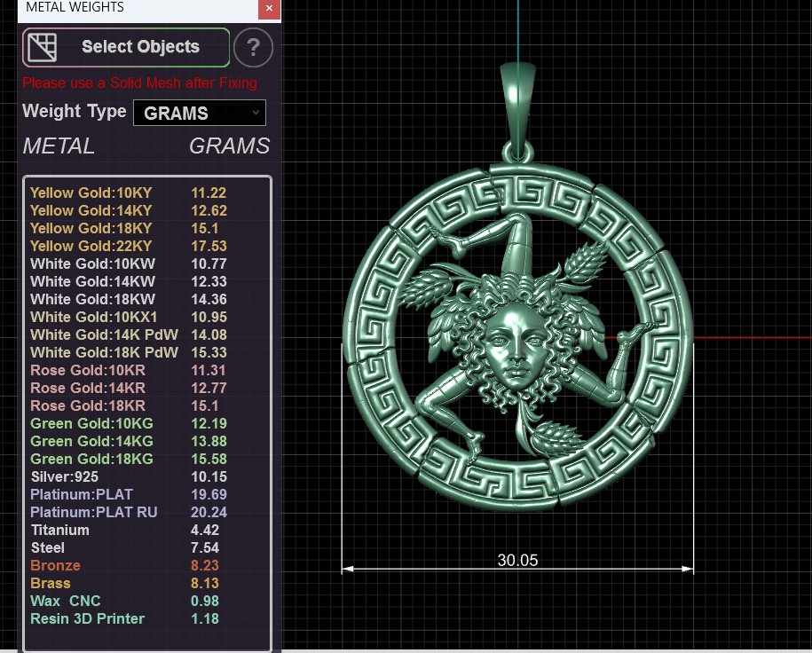
Task: Select the Yellow Gold:10KY row
Action: [128, 193]
